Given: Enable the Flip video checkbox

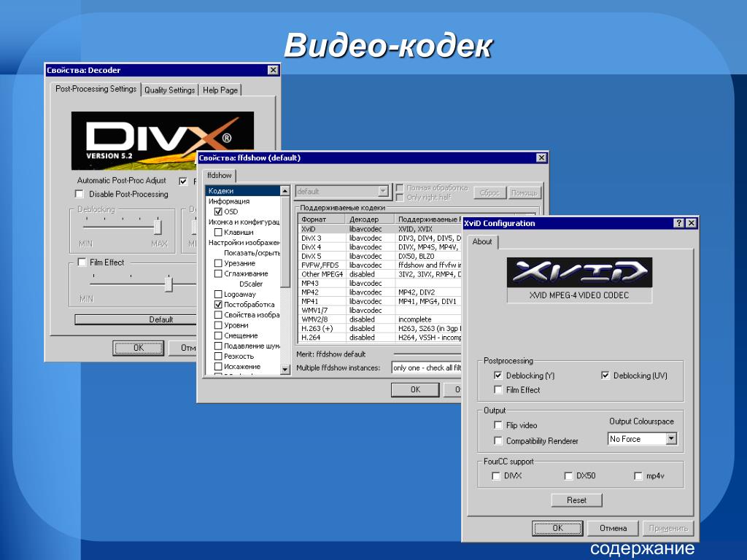Looking at the screenshot, I should click(x=498, y=425).
